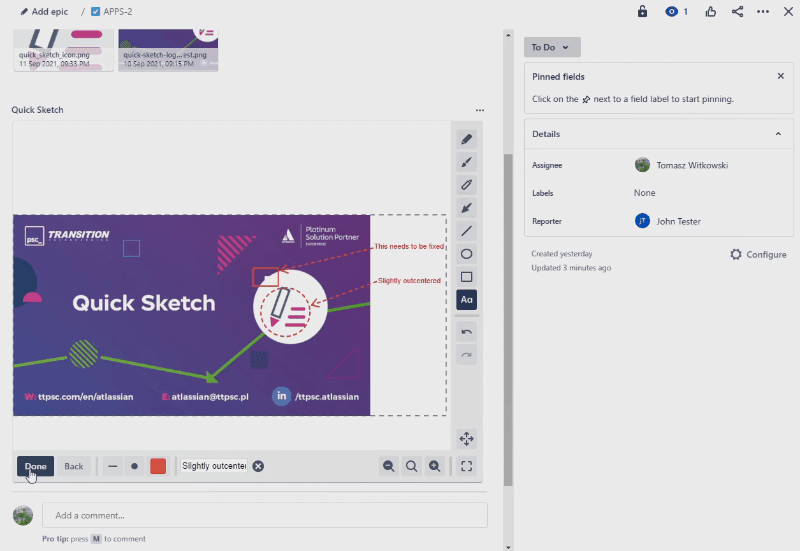Click the scroll up arrow
800x551 pixels.
pyautogui.click(x=508, y=35)
